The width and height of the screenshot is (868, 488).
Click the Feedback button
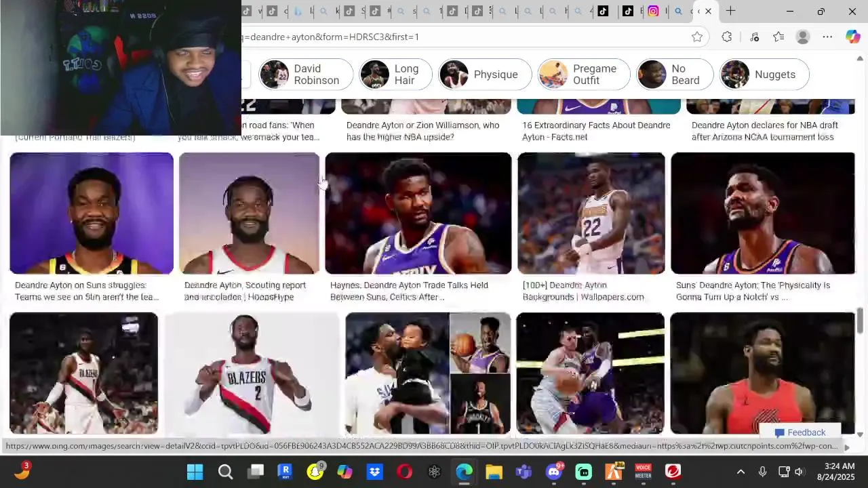[x=800, y=432]
